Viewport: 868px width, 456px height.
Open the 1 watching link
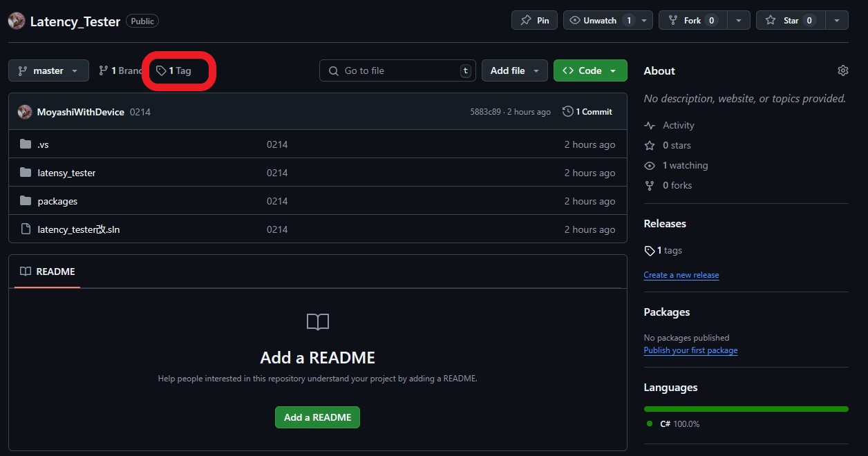(x=676, y=165)
